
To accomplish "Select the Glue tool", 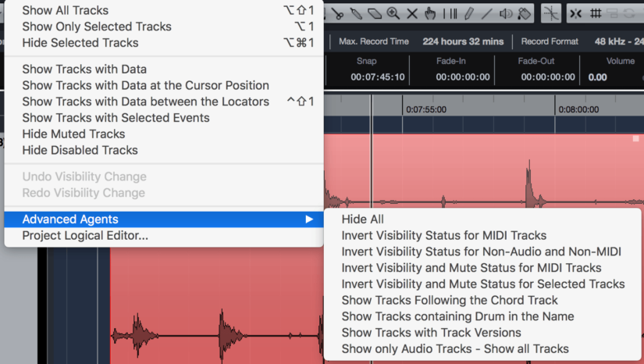I will 356,14.
